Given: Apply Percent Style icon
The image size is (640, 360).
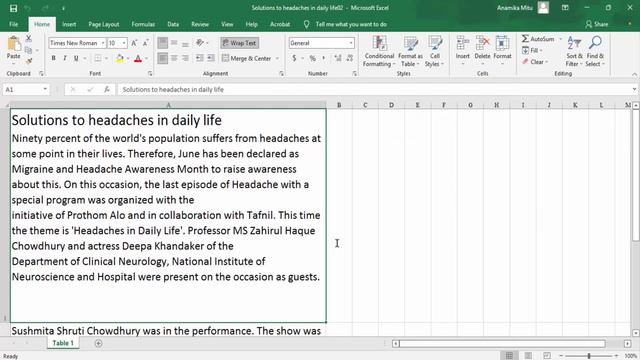Looking at the screenshot, I should coord(313,58).
